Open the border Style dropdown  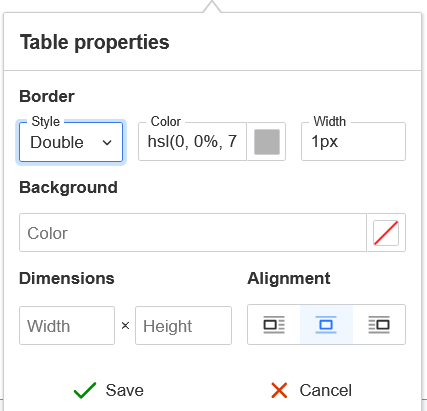pyautogui.click(x=71, y=142)
